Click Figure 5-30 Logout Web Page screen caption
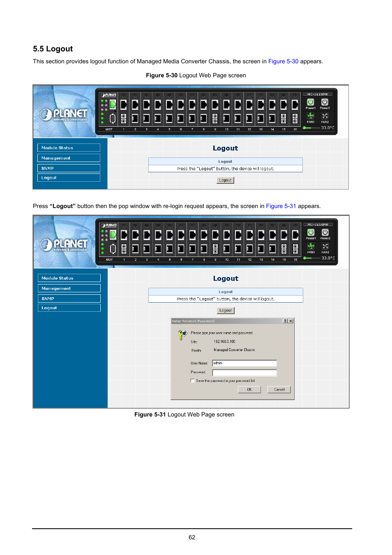392x555 pixels. point(196,75)
